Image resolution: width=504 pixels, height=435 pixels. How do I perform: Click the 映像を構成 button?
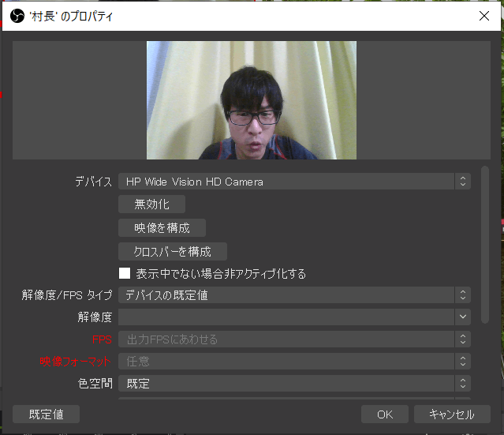[x=162, y=228]
